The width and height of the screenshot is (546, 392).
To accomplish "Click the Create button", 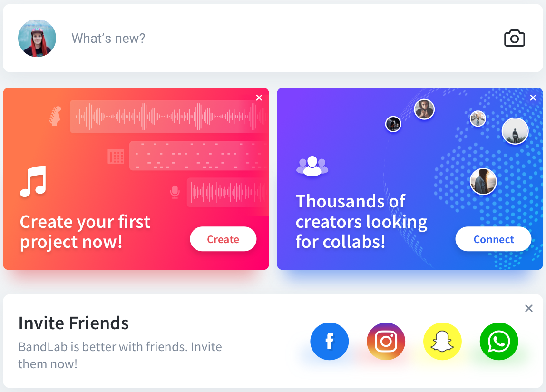I will pyautogui.click(x=223, y=239).
